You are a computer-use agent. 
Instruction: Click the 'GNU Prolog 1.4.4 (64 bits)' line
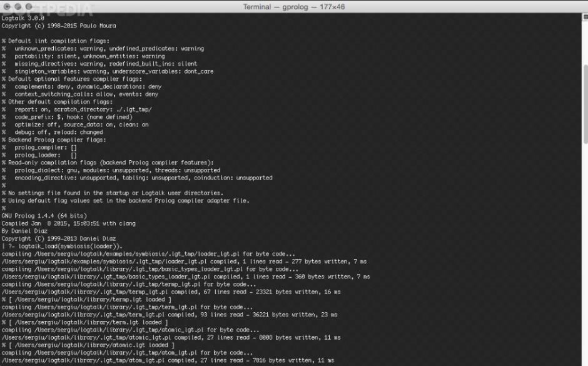click(x=44, y=216)
